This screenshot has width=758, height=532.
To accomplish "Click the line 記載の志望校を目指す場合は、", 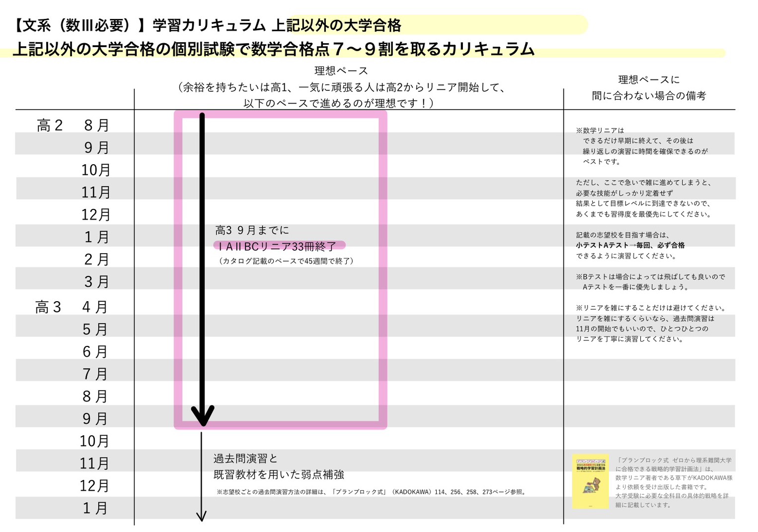I will (x=623, y=235).
